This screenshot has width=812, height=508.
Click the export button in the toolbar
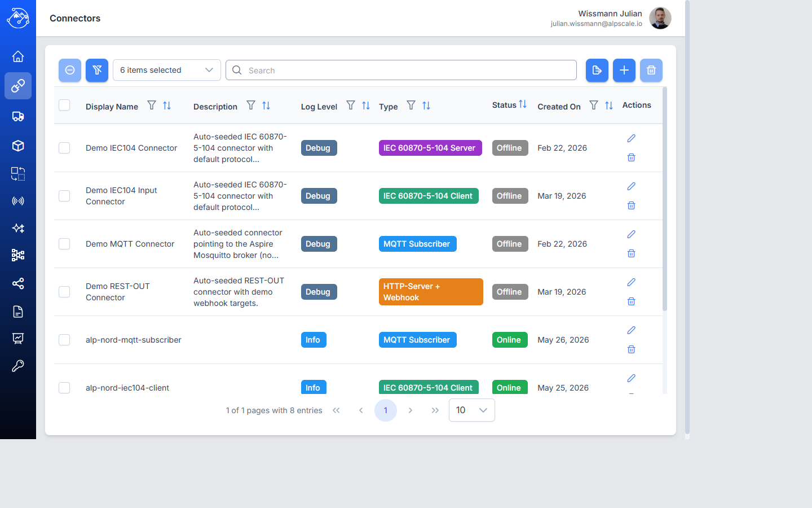pyautogui.click(x=597, y=70)
